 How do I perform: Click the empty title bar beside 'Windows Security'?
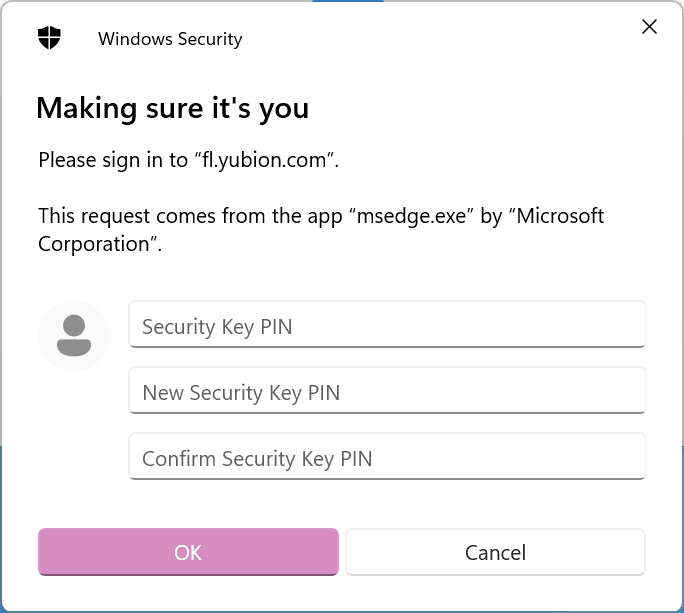point(436,38)
